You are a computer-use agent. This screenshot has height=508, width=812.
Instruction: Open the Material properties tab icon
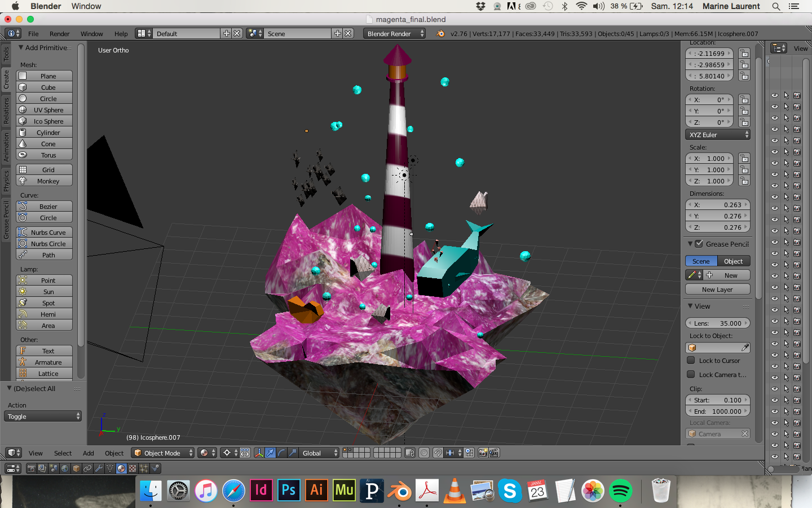click(x=121, y=468)
